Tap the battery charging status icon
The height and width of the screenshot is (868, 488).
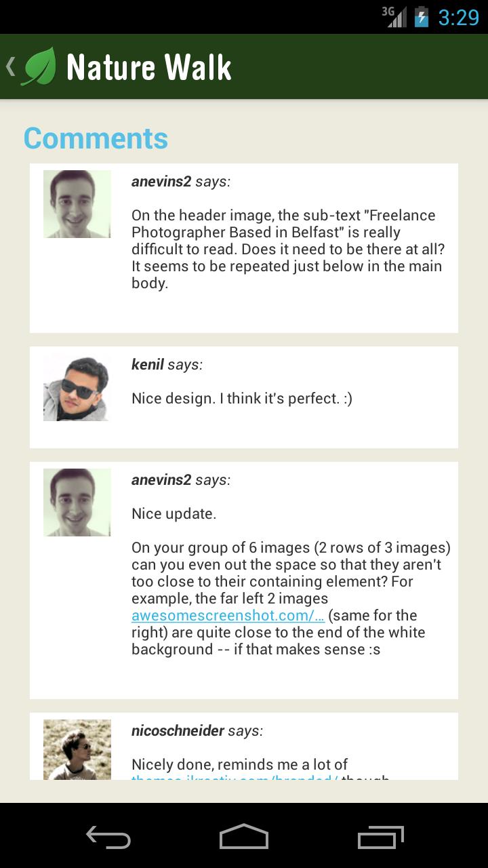pyautogui.click(x=422, y=16)
